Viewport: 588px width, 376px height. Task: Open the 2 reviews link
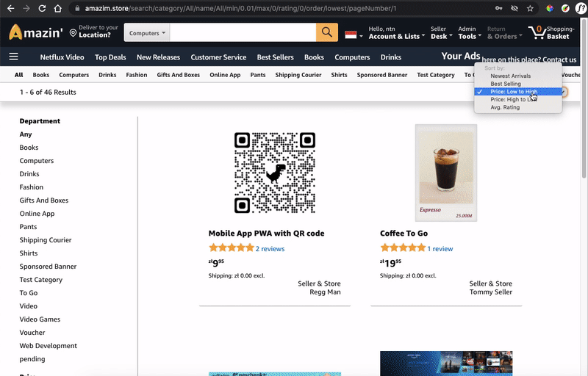pyautogui.click(x=270, y=249)
